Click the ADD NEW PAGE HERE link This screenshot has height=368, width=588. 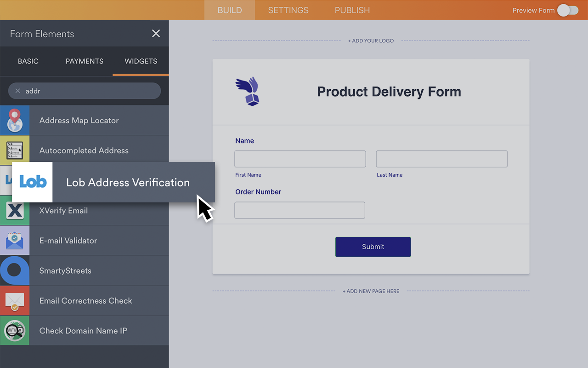pos(371,291)
